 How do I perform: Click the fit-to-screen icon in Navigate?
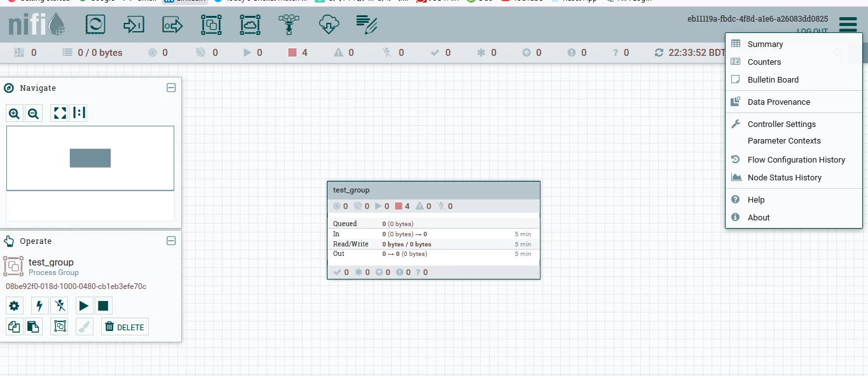pos(60,114)
